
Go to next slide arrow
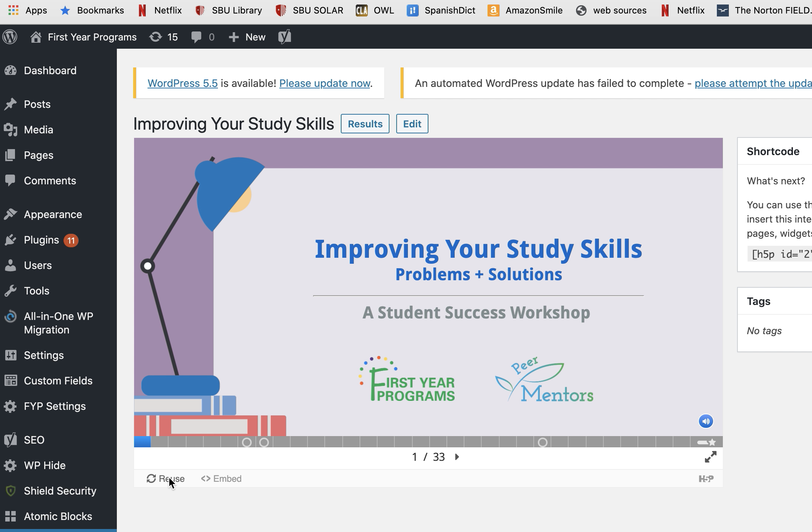pos(457,457)
